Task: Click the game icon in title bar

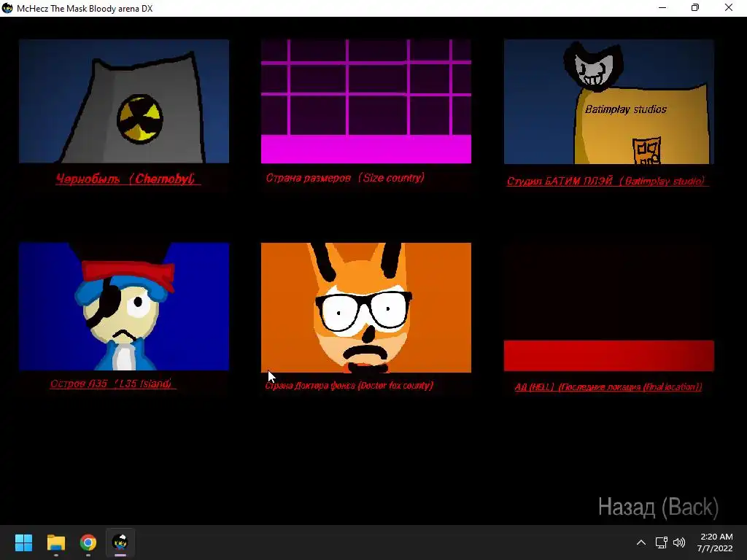Action: point(7,8)
